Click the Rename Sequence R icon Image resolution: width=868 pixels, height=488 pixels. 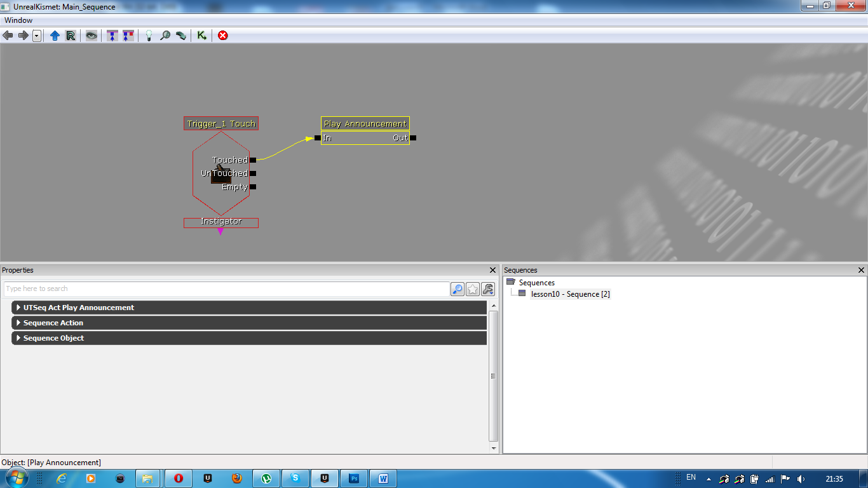(x=71, y=36)
